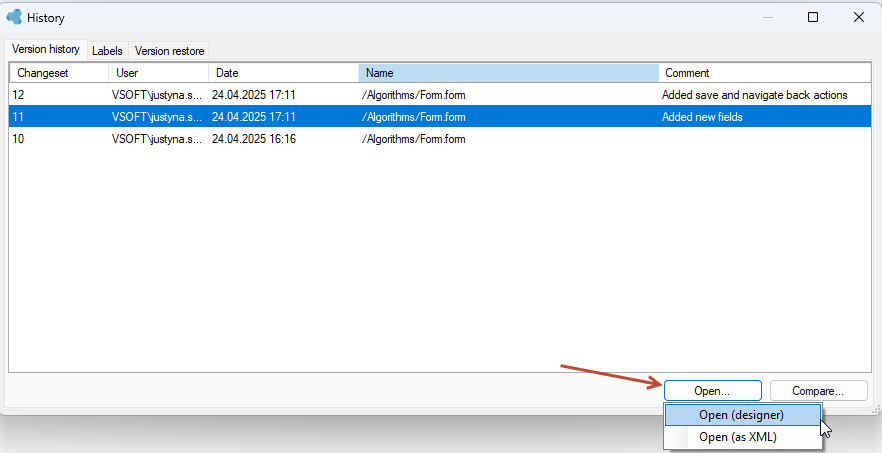882x453 pixels.
Task: Click comment 'Added new fields'
Action: (x=702, y=117)
